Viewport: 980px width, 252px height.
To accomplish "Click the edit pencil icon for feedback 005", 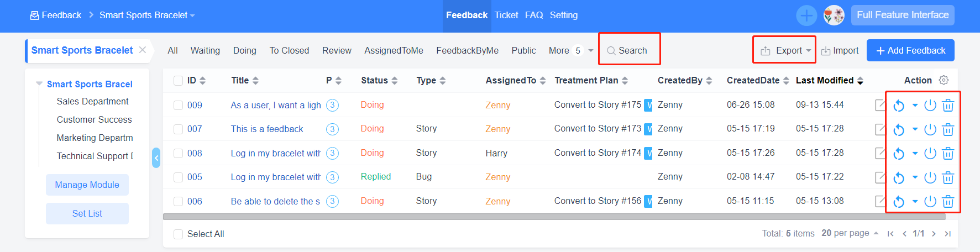I will coord(881,177).
